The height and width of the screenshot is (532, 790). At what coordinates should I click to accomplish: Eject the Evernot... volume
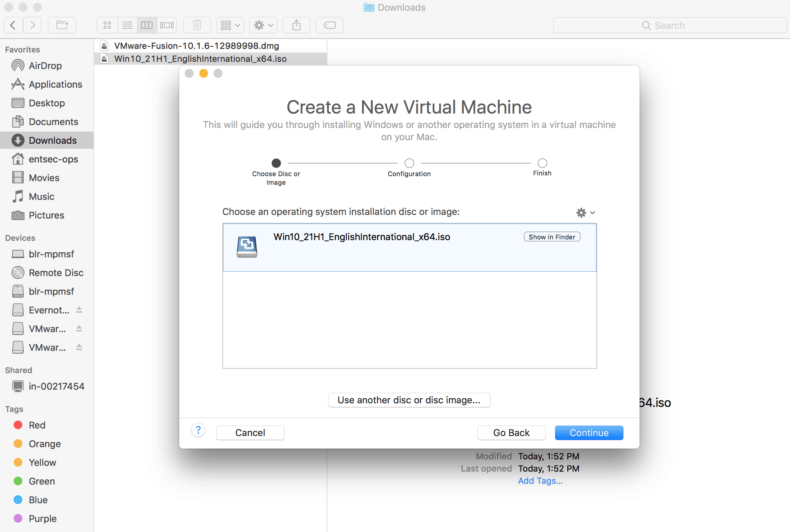[79, 310]
